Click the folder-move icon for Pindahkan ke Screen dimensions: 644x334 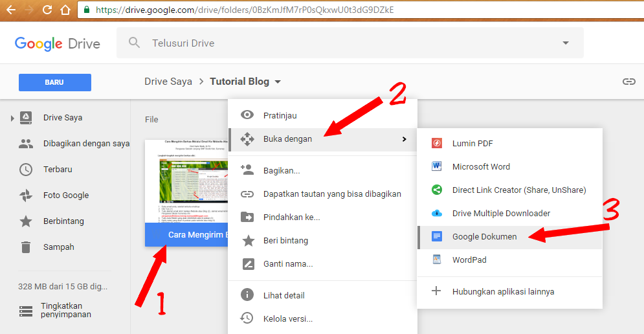pyautogui.click(x=247, y=217)
